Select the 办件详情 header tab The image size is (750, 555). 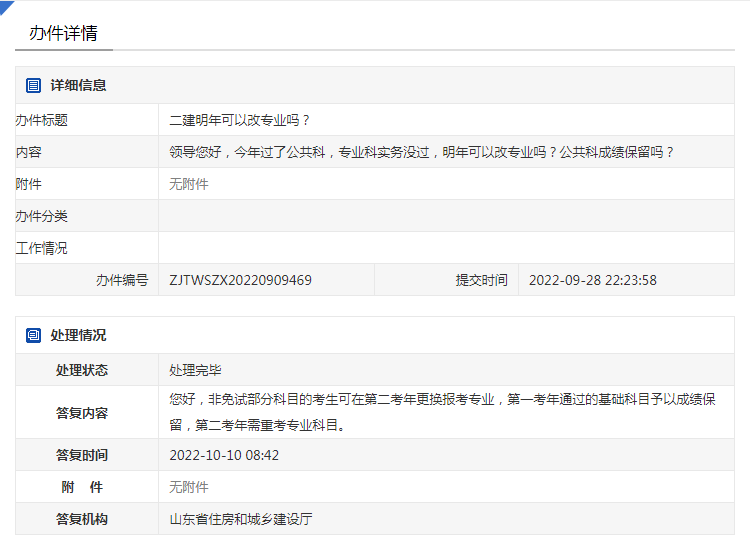tap(63, 33)
